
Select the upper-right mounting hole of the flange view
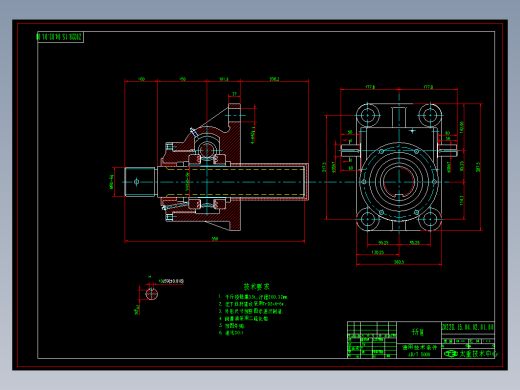[x=430, y=115]
